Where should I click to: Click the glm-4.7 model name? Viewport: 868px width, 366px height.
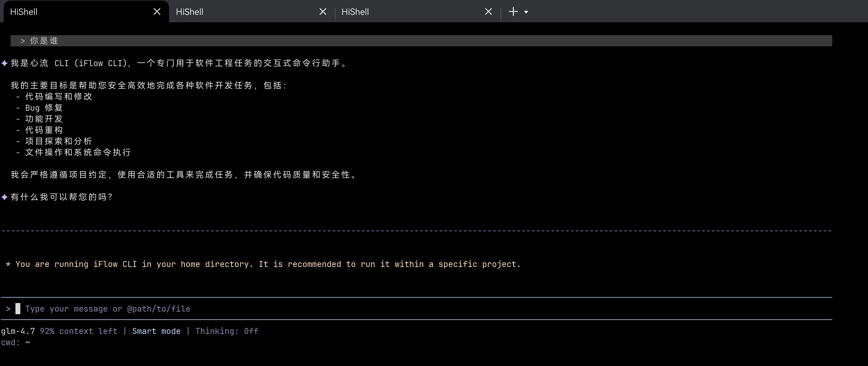tap(18, 331)
